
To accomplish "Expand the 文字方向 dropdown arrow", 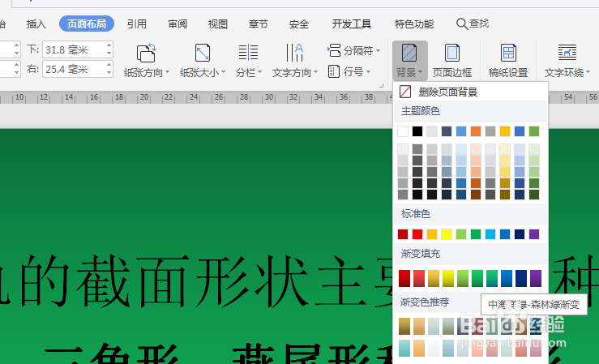I will [315, 72].
